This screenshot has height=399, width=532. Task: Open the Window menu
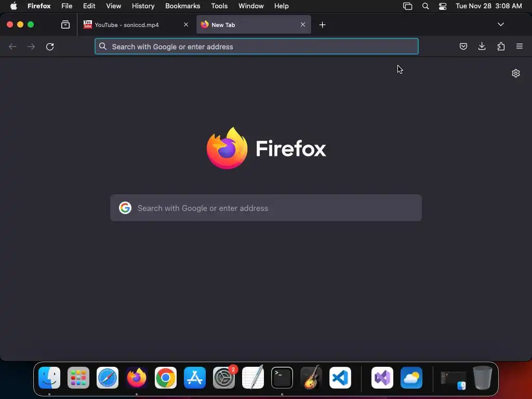click(x=251, y=6)
